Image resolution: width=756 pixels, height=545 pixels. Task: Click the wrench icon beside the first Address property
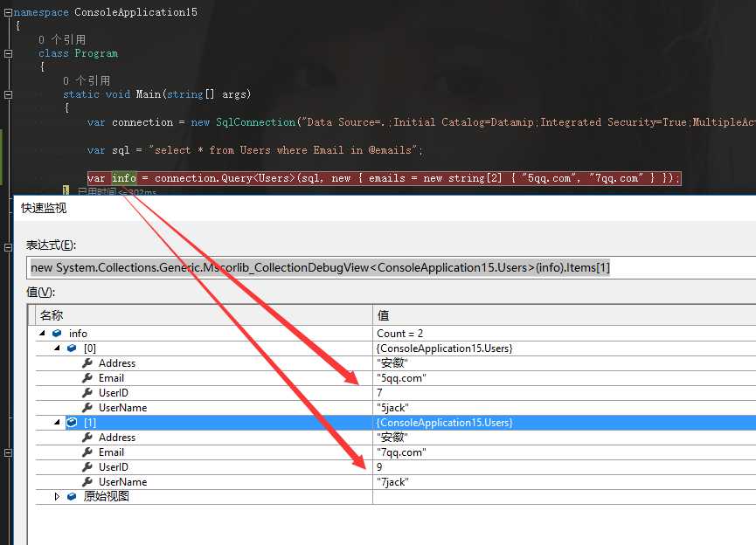[x=87, y=363]
